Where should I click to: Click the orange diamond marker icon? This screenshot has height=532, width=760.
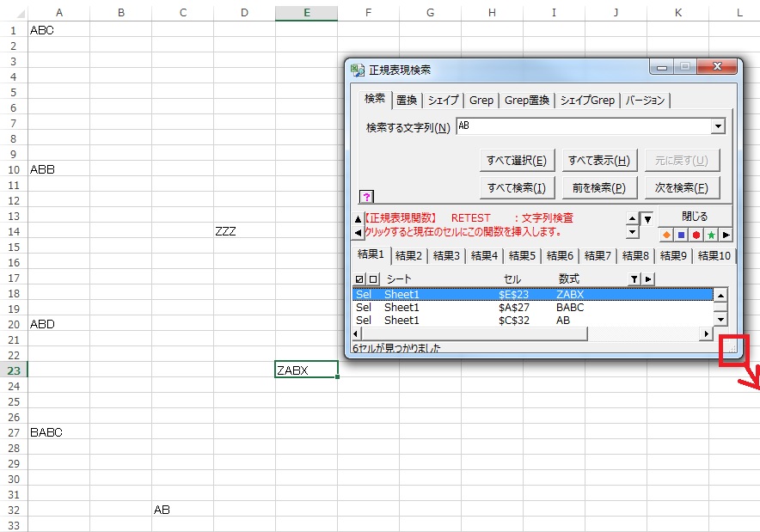pos(666,235)
